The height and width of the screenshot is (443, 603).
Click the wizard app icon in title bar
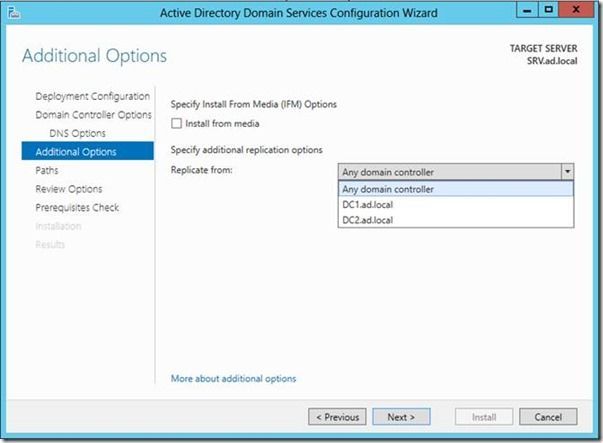tap(14, 13)
